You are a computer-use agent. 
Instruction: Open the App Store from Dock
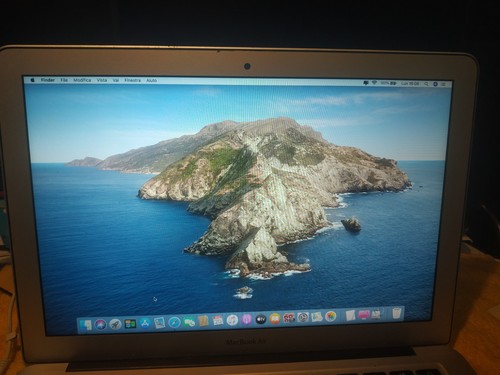coord(145,323)
